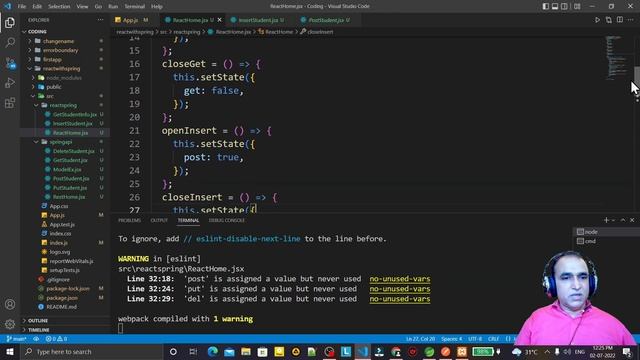The image size is (640, 360).
Task: Open the Windows Start menu
Action: (10, 351)
